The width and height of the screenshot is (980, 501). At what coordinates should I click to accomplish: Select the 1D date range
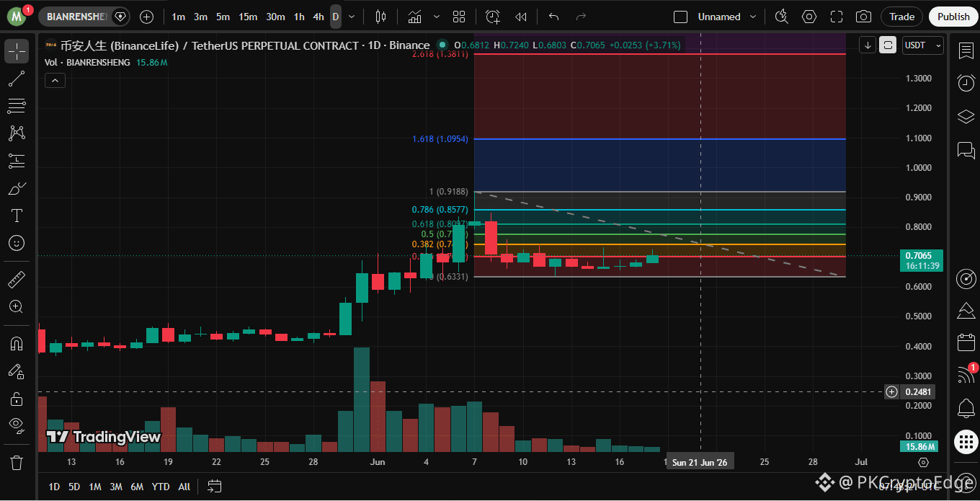tap(54, 487)
